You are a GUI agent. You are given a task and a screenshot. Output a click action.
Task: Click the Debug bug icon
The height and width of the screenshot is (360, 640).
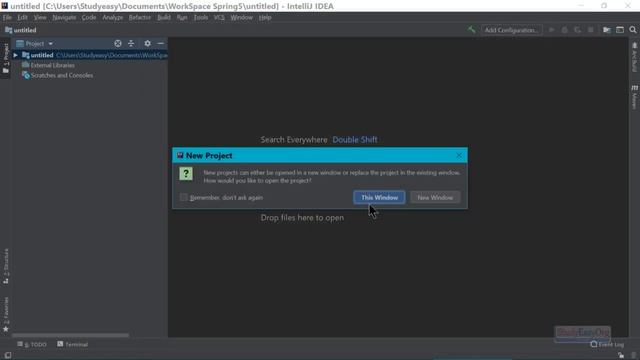coord(564,30)
